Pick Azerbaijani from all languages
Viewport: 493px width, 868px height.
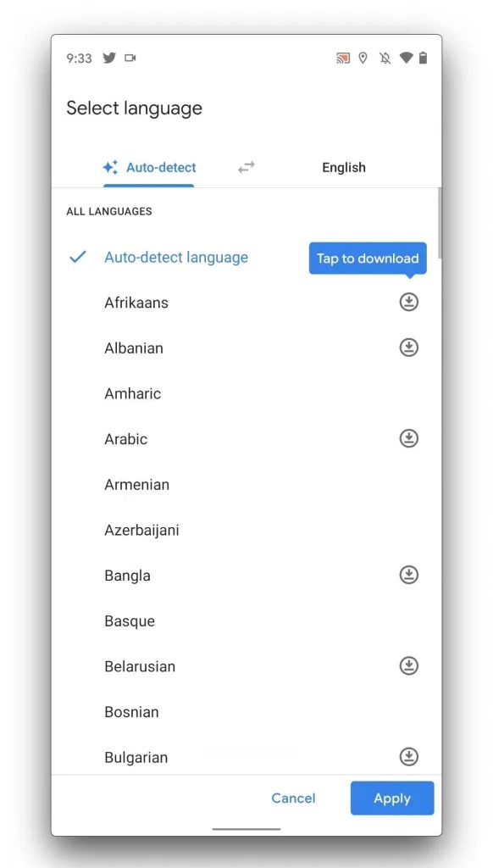pos(246,530)
